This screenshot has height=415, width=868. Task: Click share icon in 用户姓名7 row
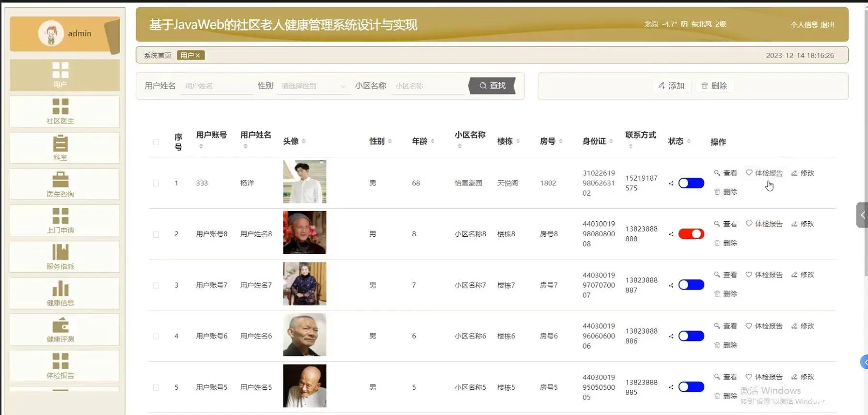tap(671, 286)
